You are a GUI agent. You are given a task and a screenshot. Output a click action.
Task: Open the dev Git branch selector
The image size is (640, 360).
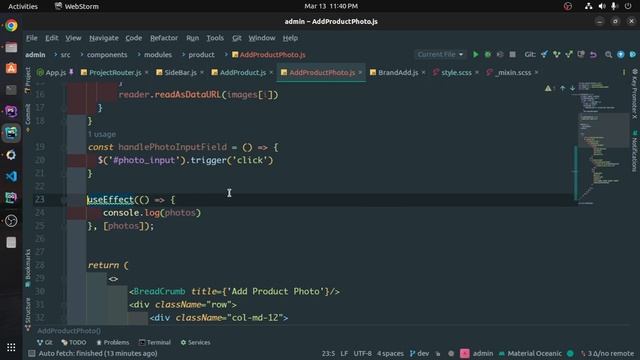tap(419, 353)
